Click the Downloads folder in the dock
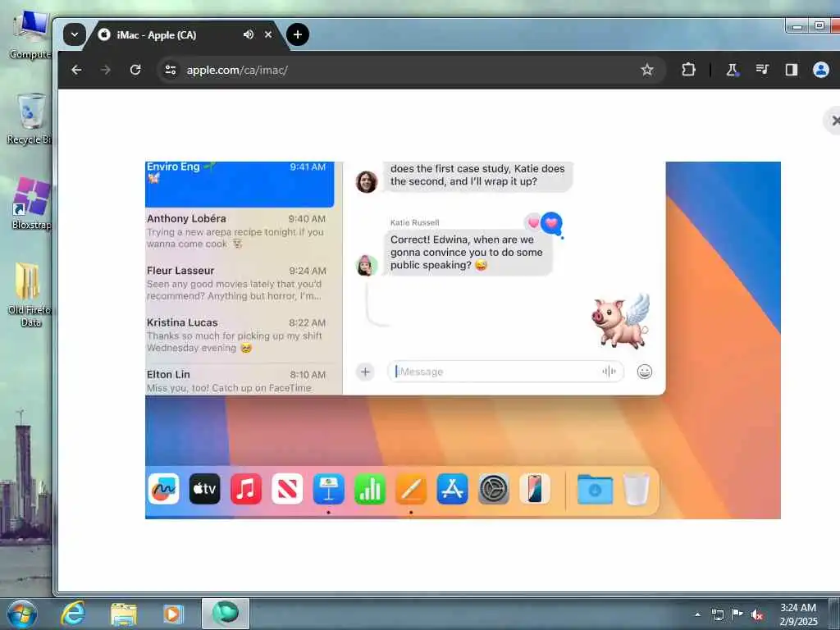This screenshot has width=840, height=630. (x=595, y=489)
